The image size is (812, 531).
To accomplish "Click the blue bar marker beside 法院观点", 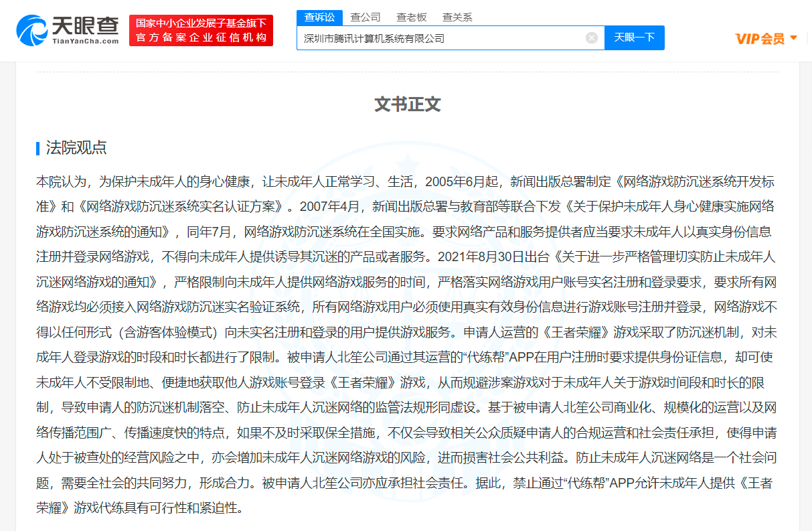I will 38,148.
